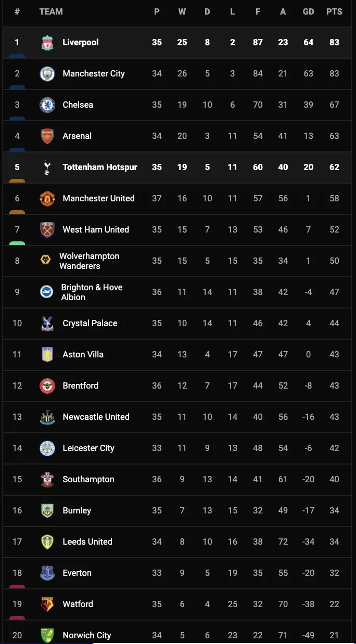This screenshot has height=644, width=356.
Task: Click the West Ham United crest
Action: pyautogui.click(x=47, y=230)
